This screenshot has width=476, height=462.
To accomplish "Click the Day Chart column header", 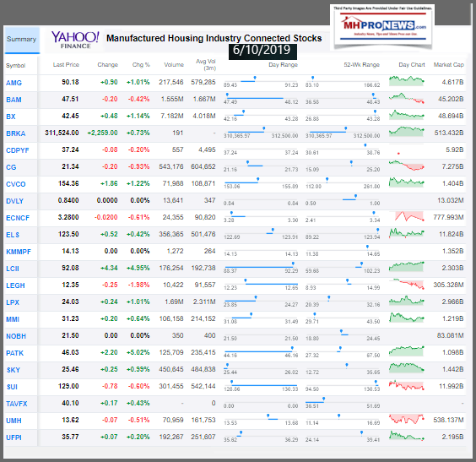I will (x=412, y=65).
